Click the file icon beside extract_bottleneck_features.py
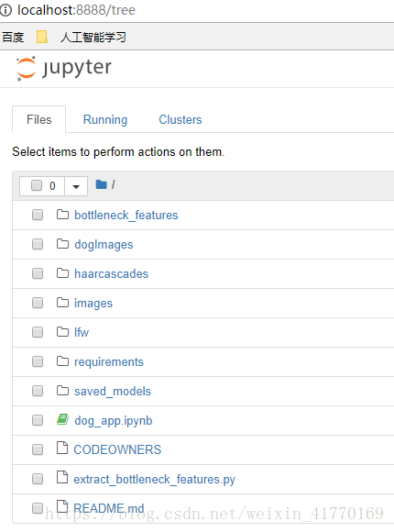394x532 pixels. tap(62, 477)
